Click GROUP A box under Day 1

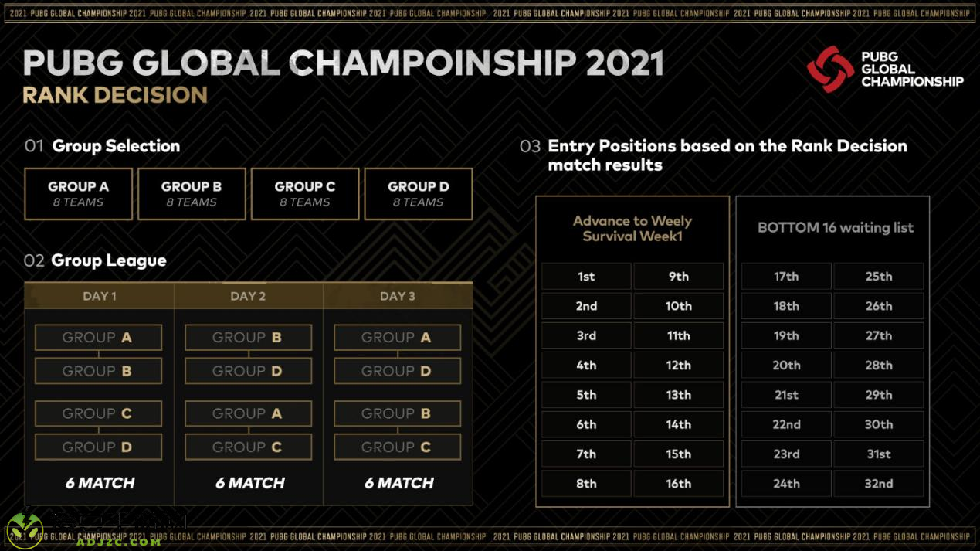(x=98, y=338)
